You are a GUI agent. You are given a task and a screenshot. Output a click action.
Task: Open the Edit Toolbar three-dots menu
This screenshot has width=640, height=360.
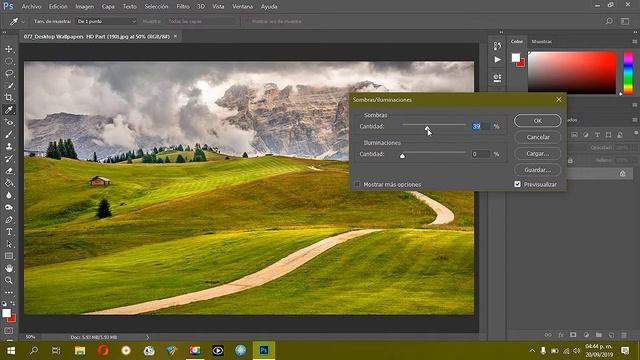(9, 293)
